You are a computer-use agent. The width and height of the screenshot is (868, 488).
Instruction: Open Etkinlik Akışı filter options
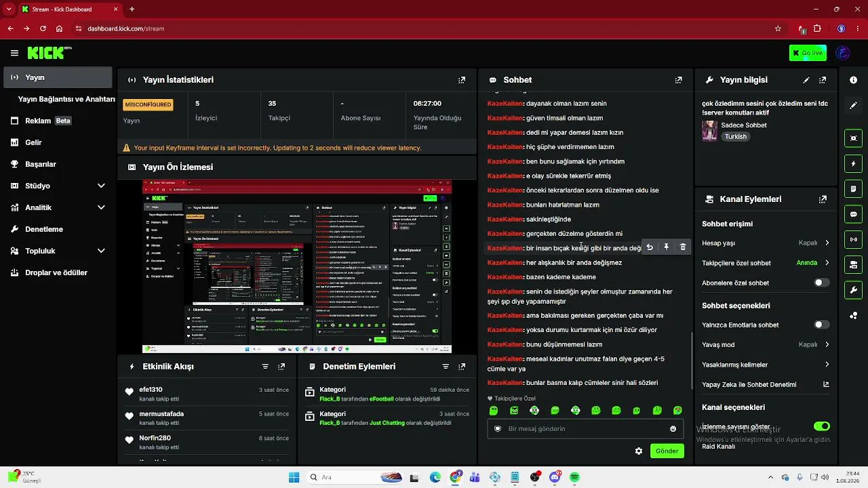point(265,367)
